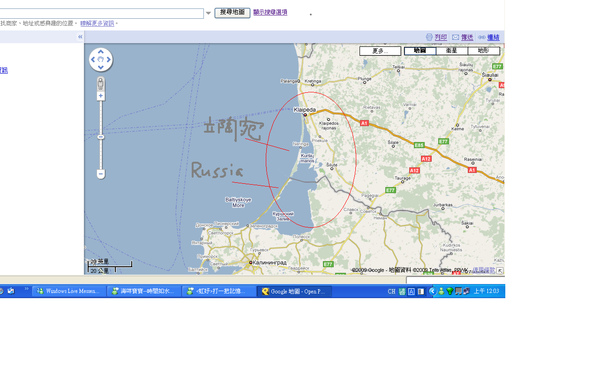
Task: Switch to the Google 地圖 taskbar window
Action: 294,291
